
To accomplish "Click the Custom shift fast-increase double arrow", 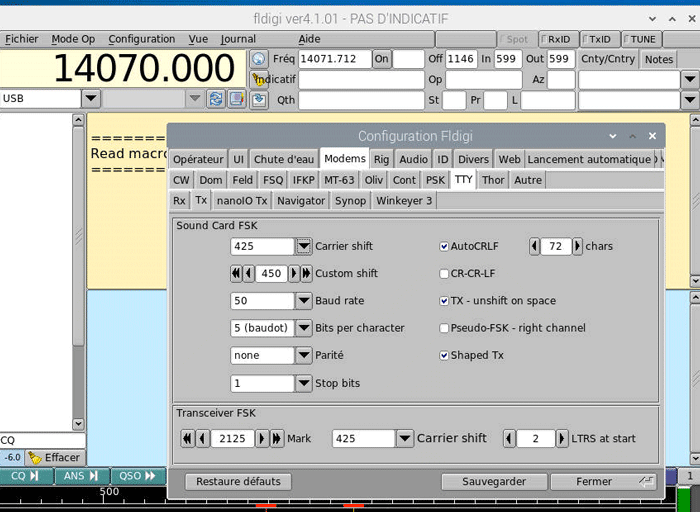I will [x=306, y=273].
